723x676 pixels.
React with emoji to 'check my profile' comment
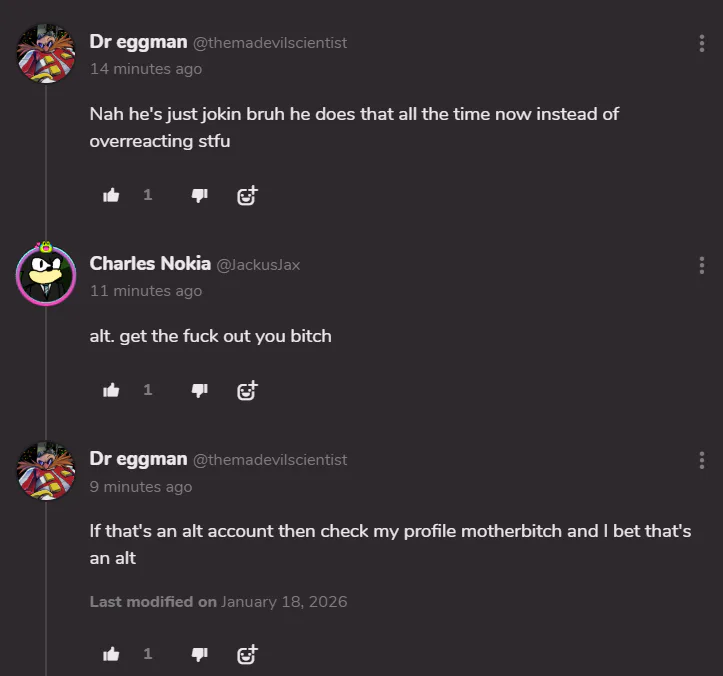(x=247, y=654)
